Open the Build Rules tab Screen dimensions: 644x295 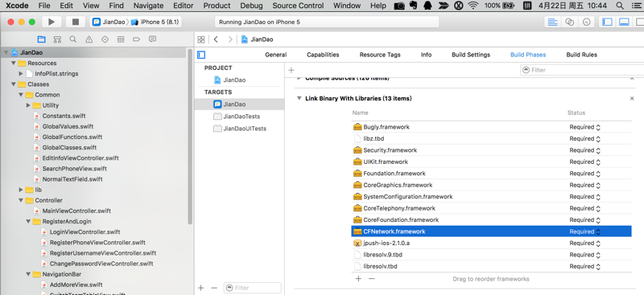(581, 55)
